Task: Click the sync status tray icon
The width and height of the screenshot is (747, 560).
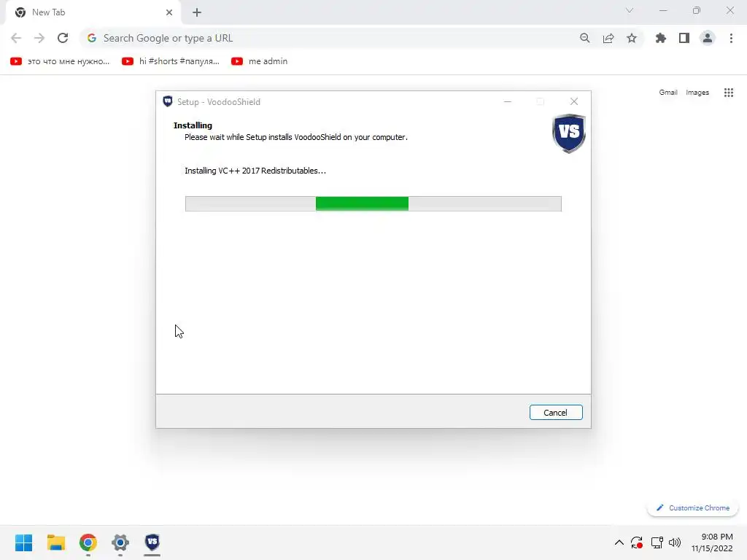Action: pyautogui.click(x=637, y=542)
